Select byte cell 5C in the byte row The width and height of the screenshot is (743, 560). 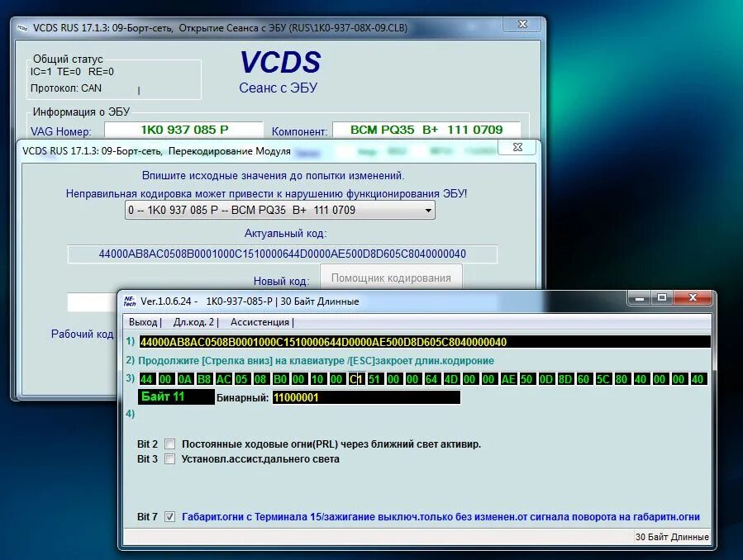pyautogui.click(x=602, y=379)
